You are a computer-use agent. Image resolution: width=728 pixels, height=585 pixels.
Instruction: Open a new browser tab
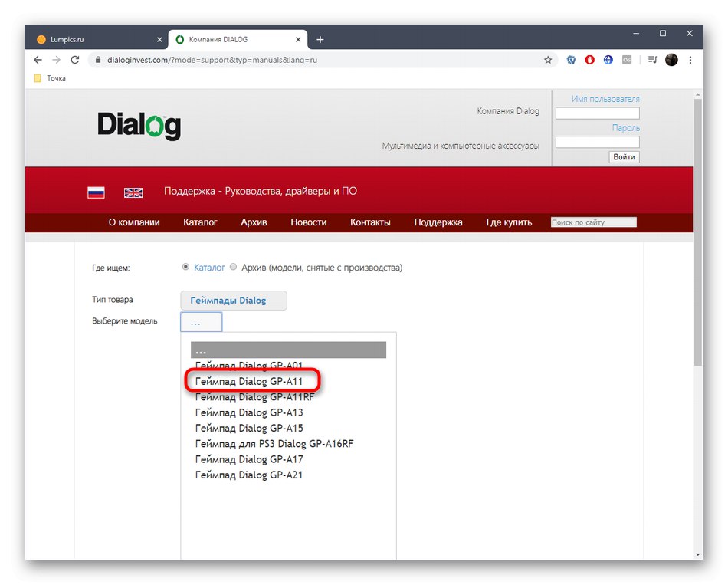(320, 40)
